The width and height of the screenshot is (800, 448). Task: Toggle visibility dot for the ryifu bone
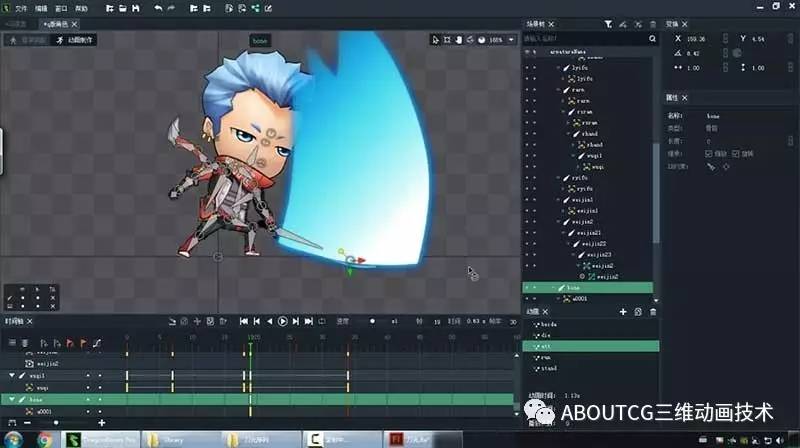tap(533, 177)
